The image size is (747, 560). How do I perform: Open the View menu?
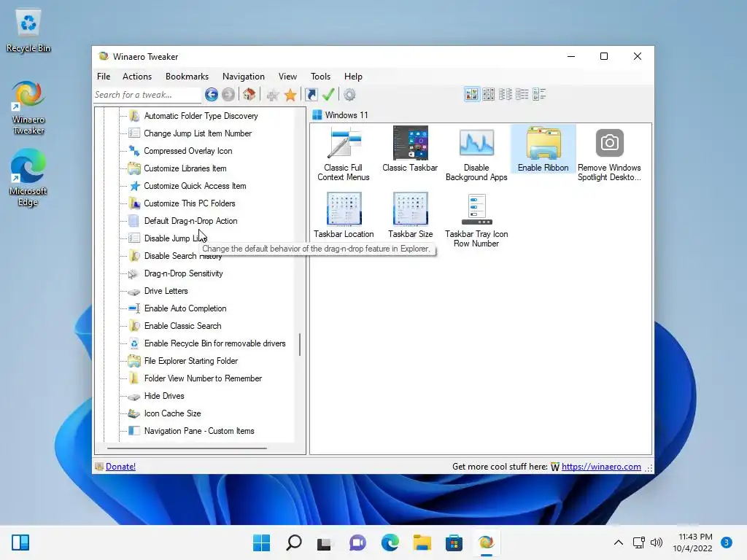coord(287,76)
